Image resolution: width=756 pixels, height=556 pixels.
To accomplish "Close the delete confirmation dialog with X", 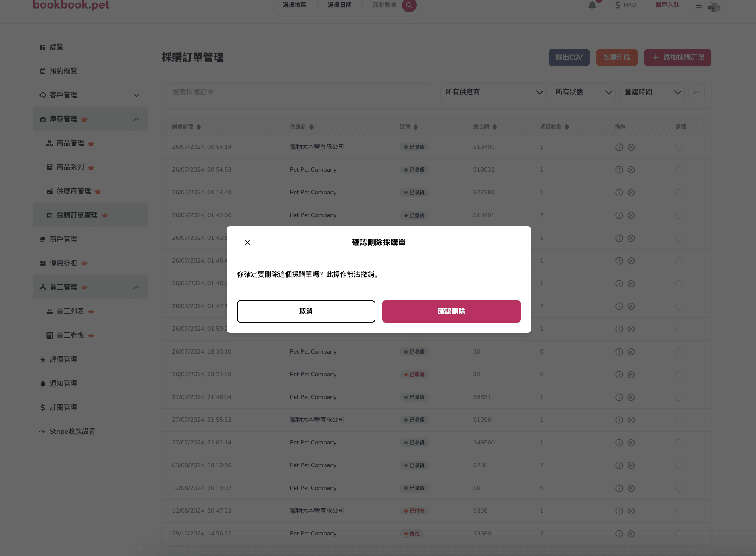I will (x=248, y=242).
